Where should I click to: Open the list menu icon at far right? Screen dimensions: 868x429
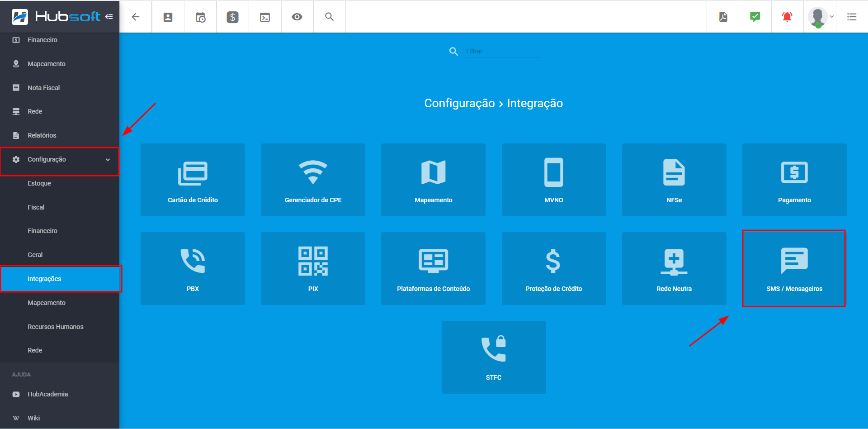point(852,17)
